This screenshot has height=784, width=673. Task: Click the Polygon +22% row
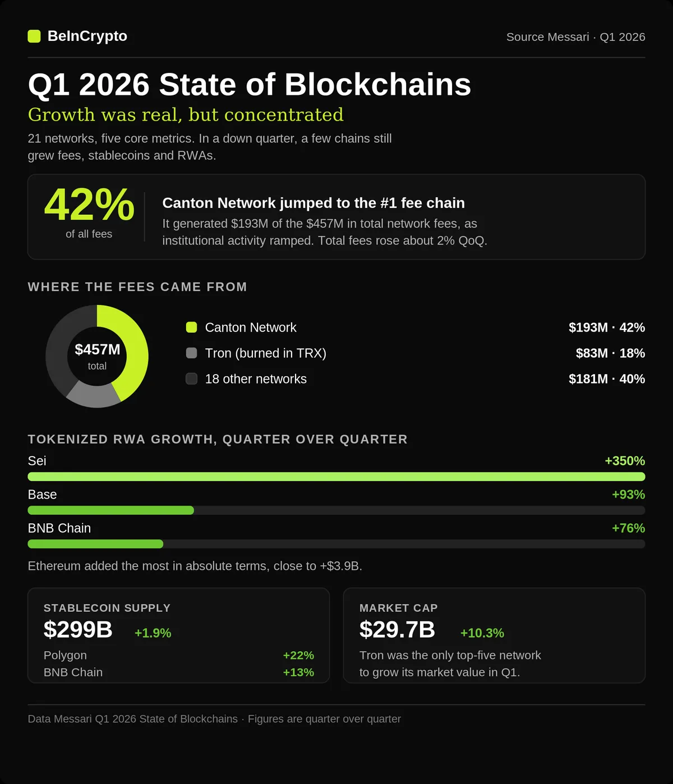[179, 656]
